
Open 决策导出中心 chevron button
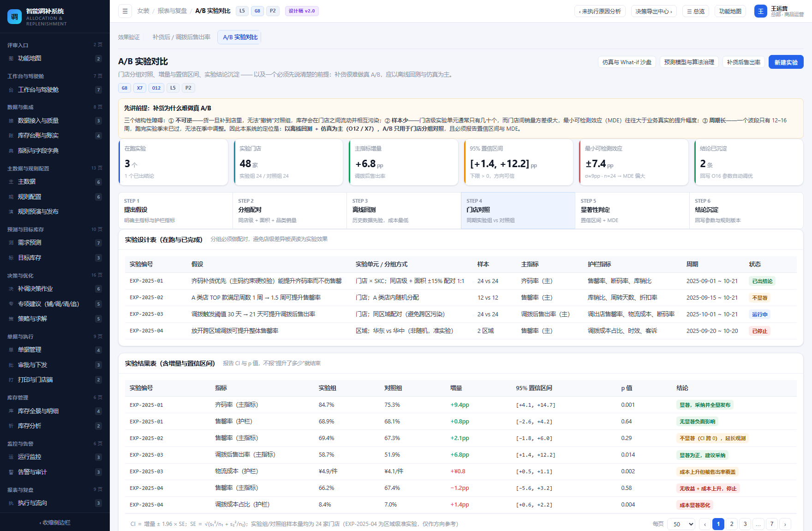click(x=654, y=11)
